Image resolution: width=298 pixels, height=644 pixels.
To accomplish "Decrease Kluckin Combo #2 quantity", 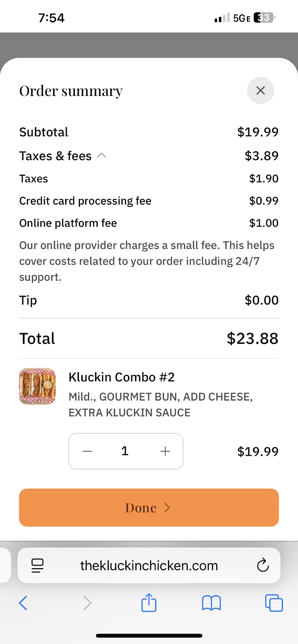I will click(87, 451).
